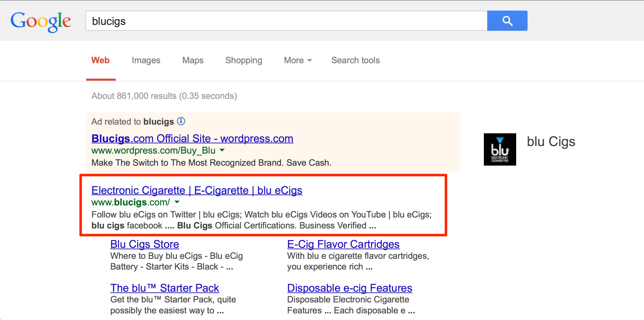Open E-Cig Flavor Cartridges sitelink
This screenshot has height=320, width=644.
(343, 244)
